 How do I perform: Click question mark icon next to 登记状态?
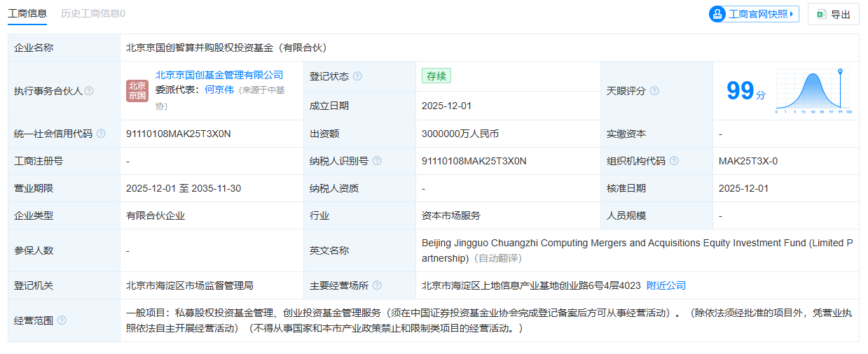point(357,76)
